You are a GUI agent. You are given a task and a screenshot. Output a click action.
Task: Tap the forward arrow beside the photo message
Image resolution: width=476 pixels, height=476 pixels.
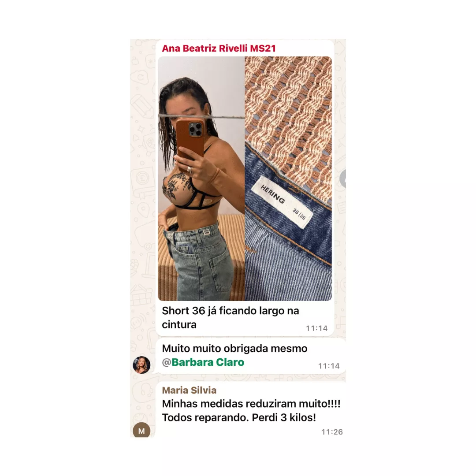tap(343, 179)
